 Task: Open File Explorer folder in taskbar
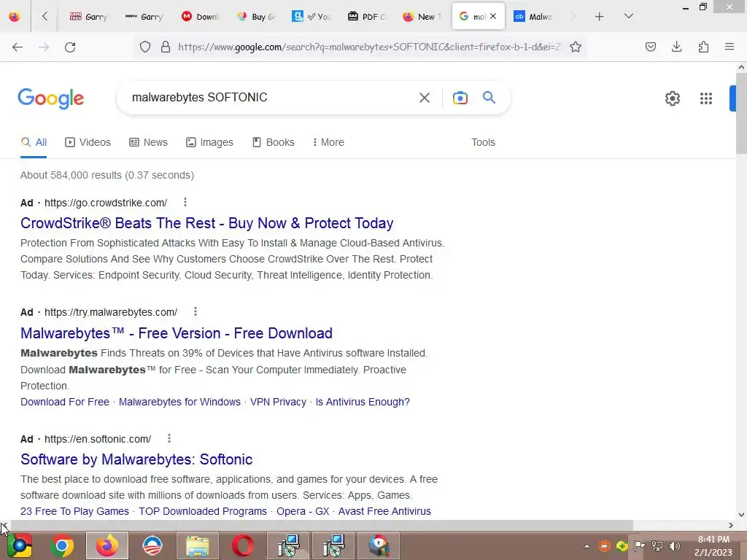click(197, 545)
